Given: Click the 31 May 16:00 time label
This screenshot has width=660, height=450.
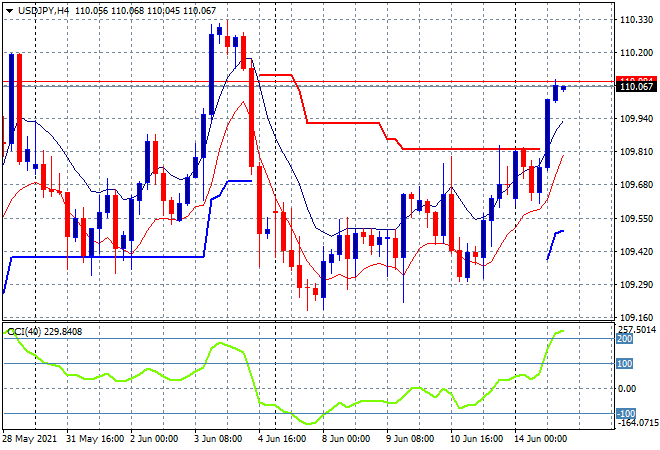Looking at the screenshot, I should click(95, 439).
